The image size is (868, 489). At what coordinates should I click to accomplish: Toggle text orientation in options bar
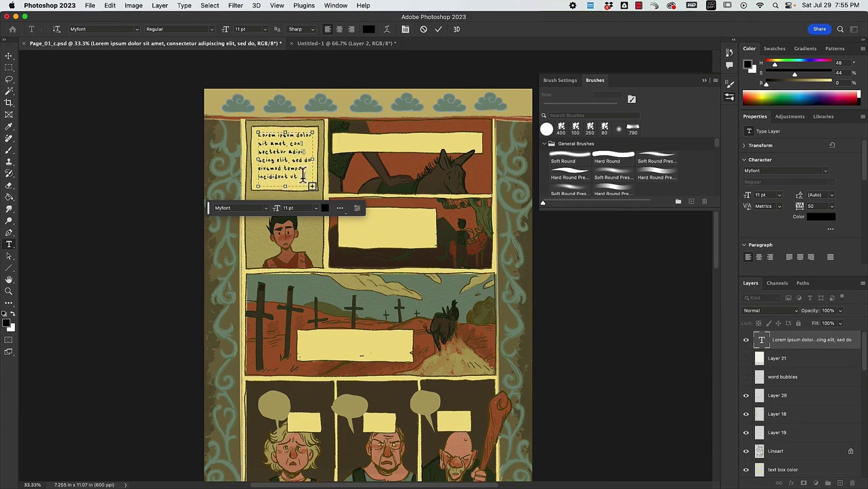[x=57, y=29]
